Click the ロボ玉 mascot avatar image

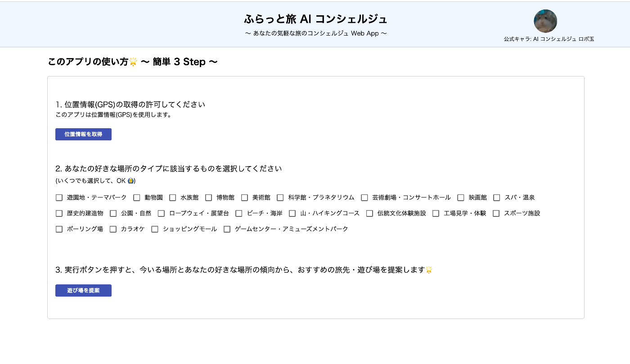pyautogui.click(x=545, y=21)
